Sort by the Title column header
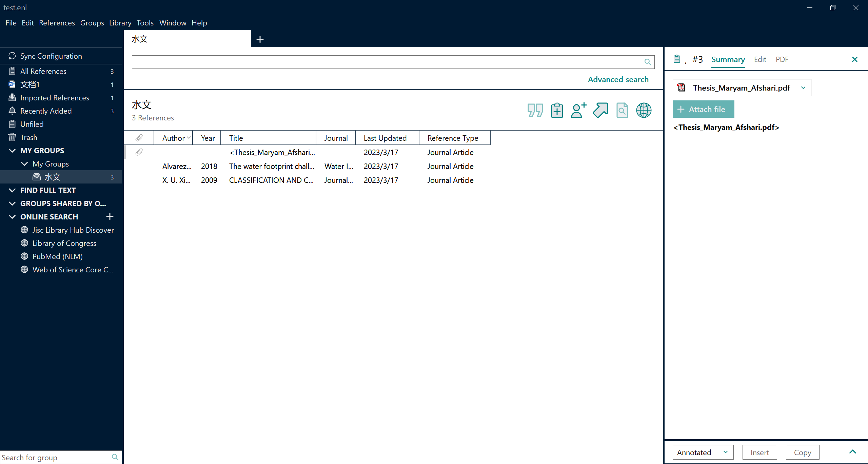The image size is (868, 464). pyautogui.click(x=268, y=138)
